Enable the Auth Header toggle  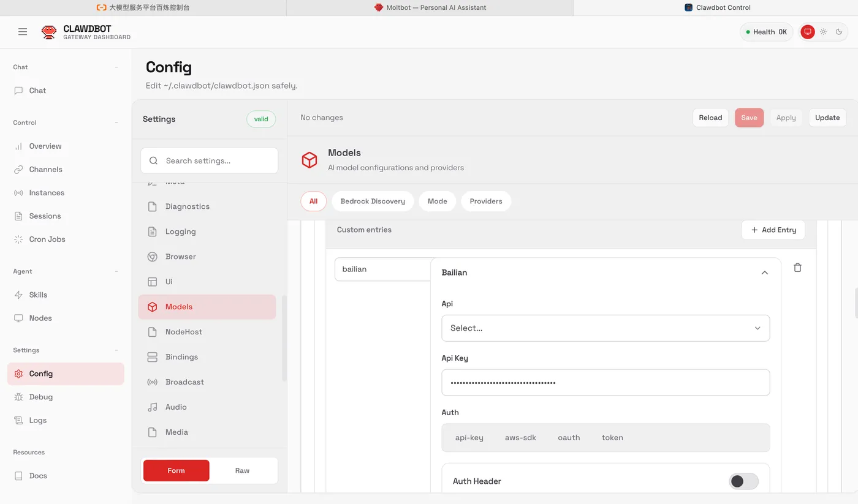(x=743, y=481)
